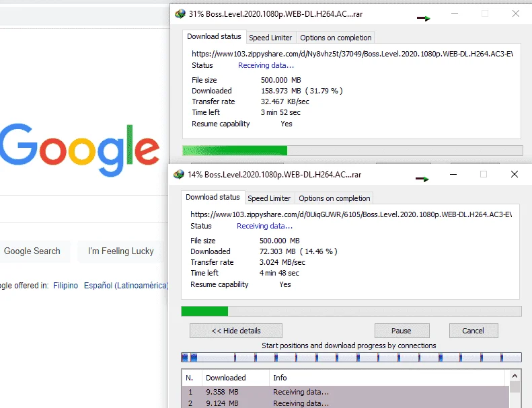
Task: Click downloaded value 158.973 MB
Action: (x=281, y=91)
